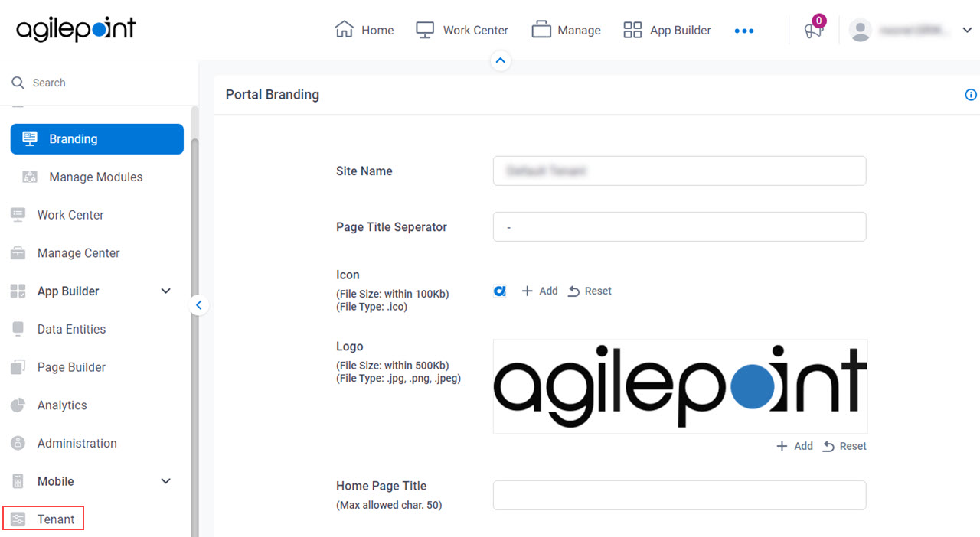Viewport: 980px width, 537px height.
Task: Click the Tenant sliders icon
Action: pos(18,519)
